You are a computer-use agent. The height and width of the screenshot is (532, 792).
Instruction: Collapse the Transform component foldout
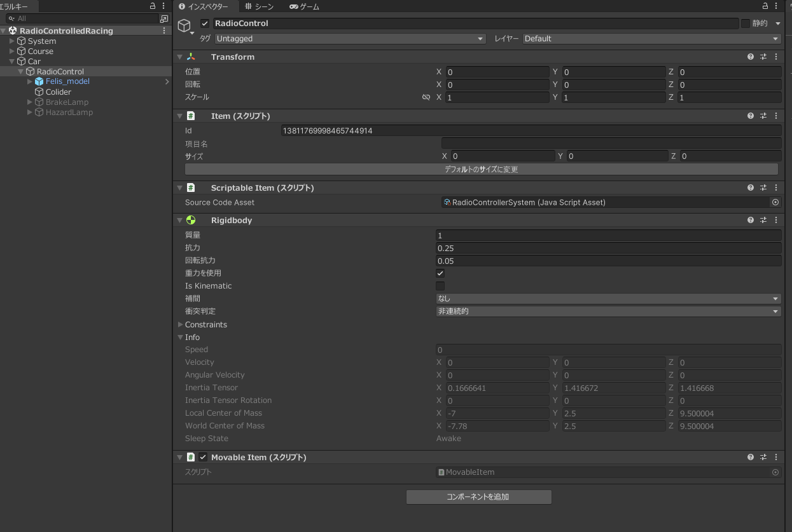(x=180, y=57)
